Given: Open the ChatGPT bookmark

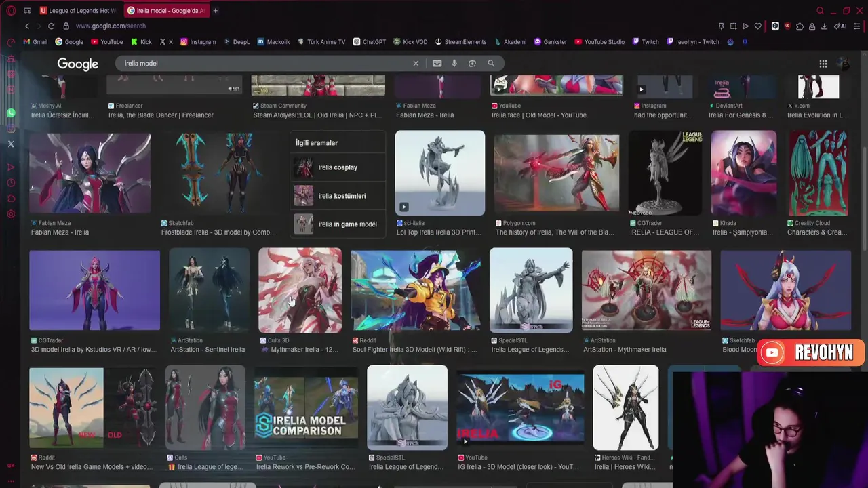Looking at the screenshot, I should 370,42.
